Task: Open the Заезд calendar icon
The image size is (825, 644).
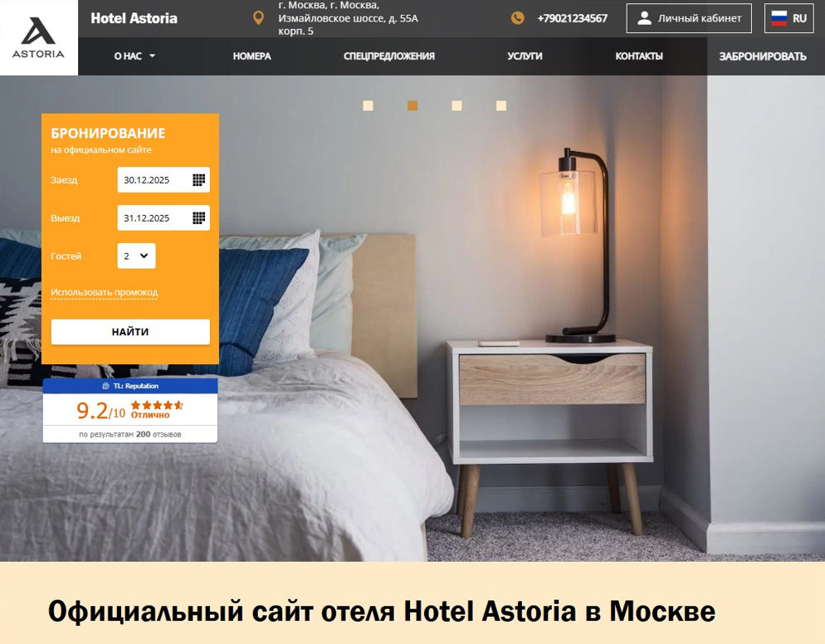Action: click(198, 180)
